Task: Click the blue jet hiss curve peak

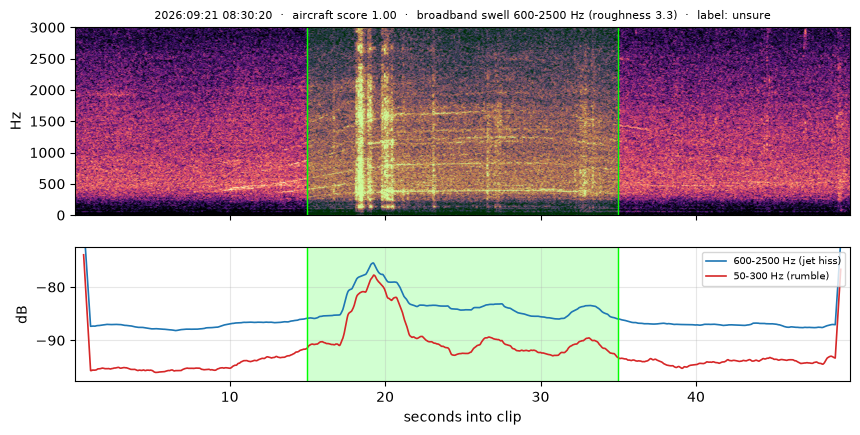Action: click(x=373, y=263)
